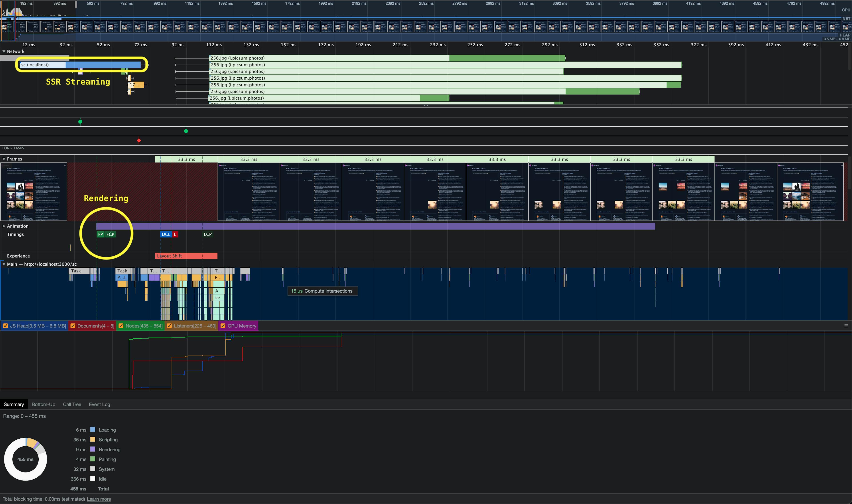852x504 pixels.
Task: Click the Total blocking time text
Action: click(44, 499)
